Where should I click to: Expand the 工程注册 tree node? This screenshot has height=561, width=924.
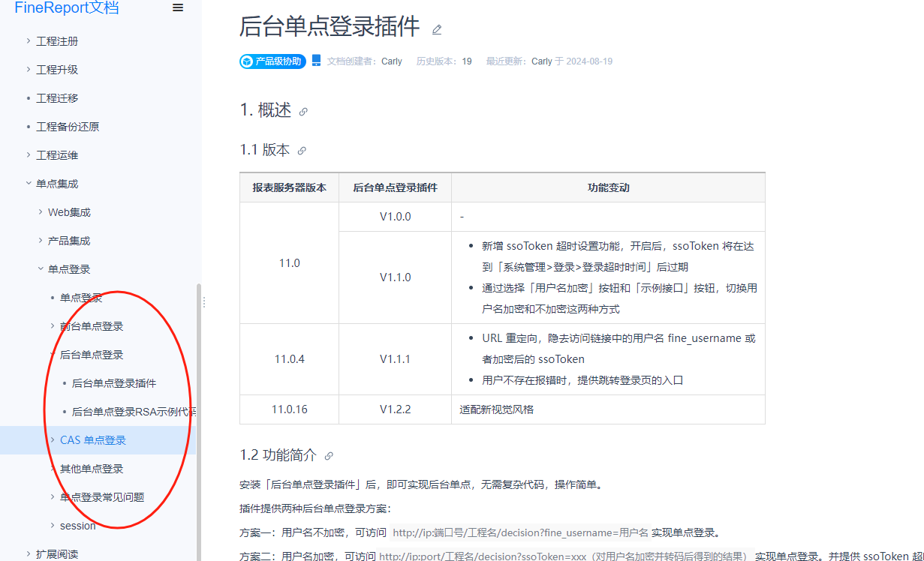[x=29, y=41]
